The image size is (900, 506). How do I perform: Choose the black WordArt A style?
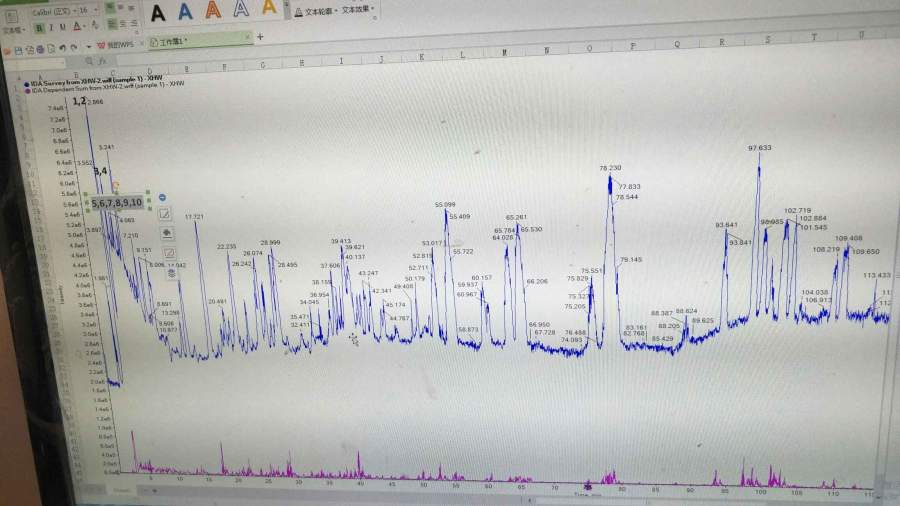[158, 13]
